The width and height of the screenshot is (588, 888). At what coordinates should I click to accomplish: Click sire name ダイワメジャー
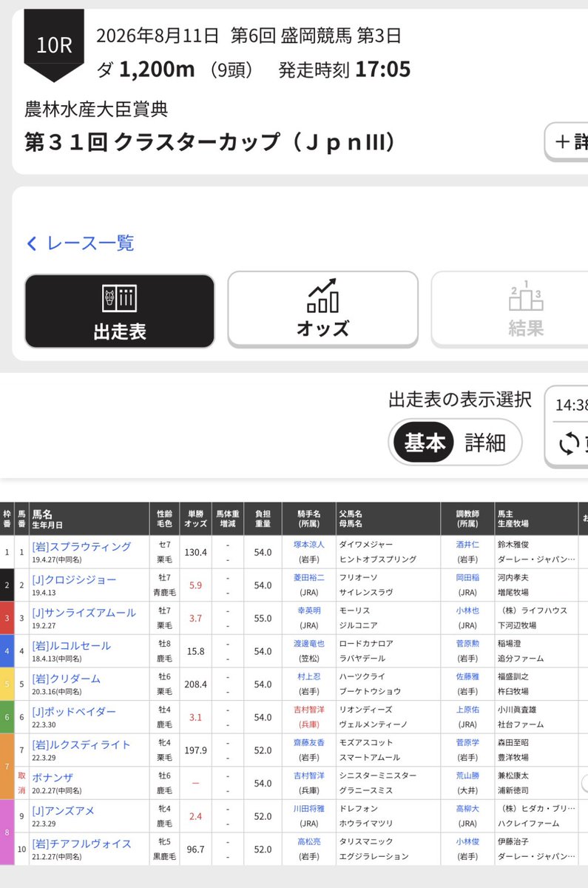click(367, 544)
